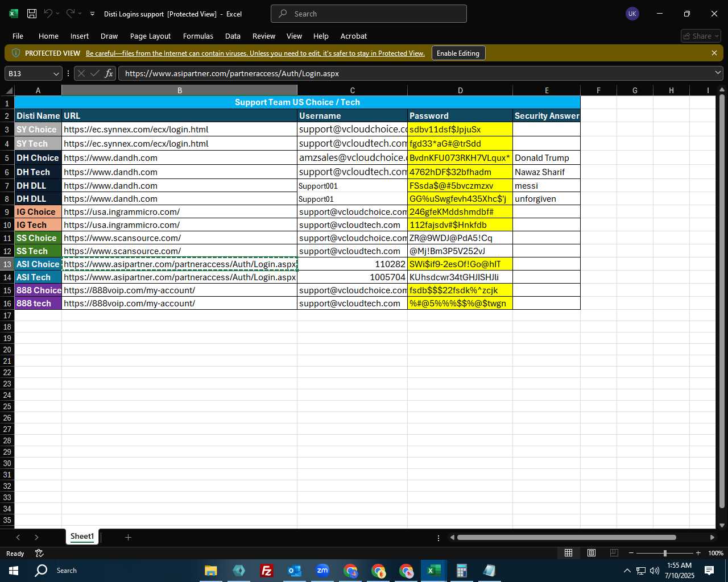The height and width of the screenshot is (582, 728).
Task: Open the Data tab
Action: (233, 36)
